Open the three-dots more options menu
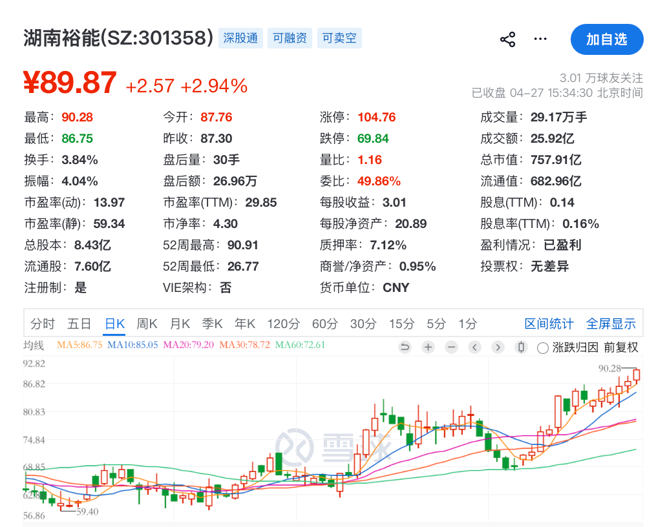Screen dimensions: 667x527 [x=541, y=39]
